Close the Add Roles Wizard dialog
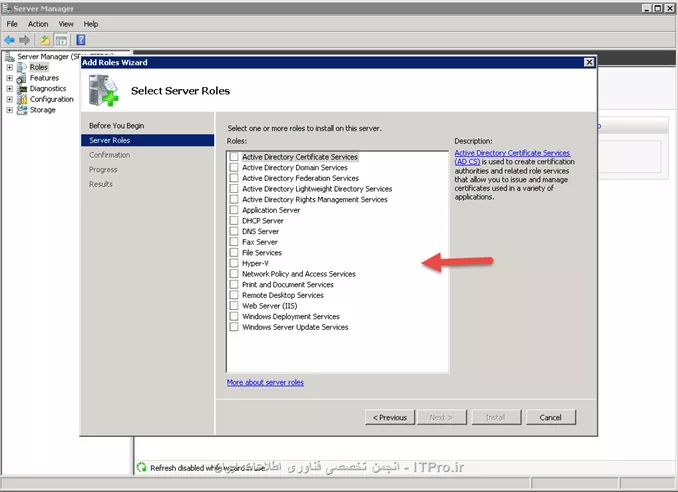Screen dimensions: 678x492 [589, 62]
